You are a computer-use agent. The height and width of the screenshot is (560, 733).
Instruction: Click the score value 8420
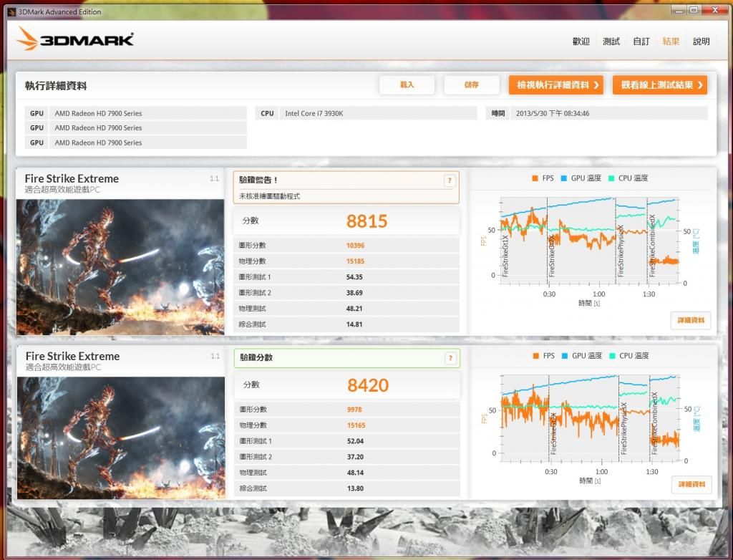368,385
